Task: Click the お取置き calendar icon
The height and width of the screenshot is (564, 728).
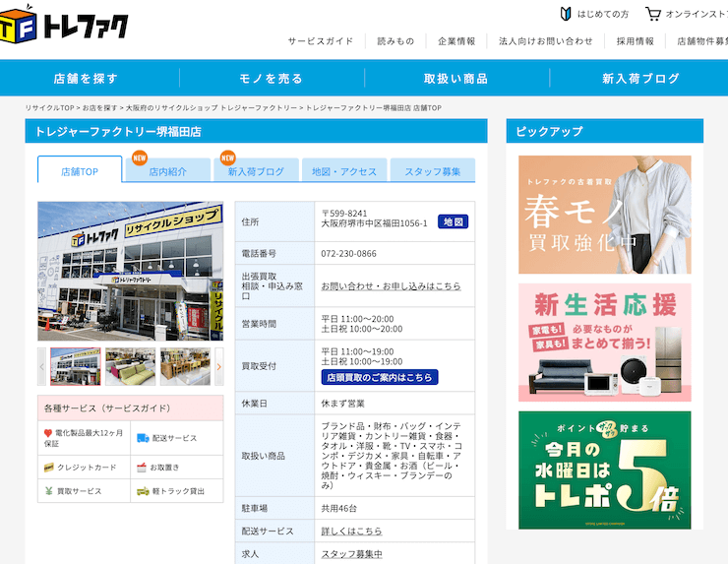Action: [142, 468]
